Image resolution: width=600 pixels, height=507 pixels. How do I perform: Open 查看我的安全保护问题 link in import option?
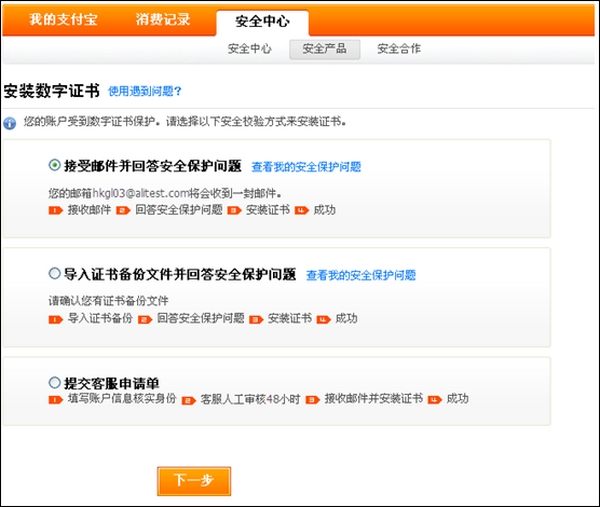(361, 275)
